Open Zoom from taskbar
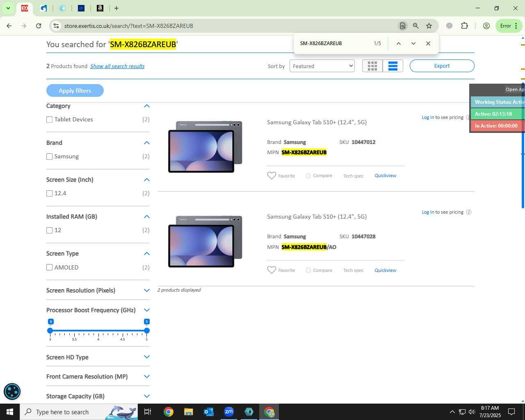525x420 pixels. [x=229, y=412]
